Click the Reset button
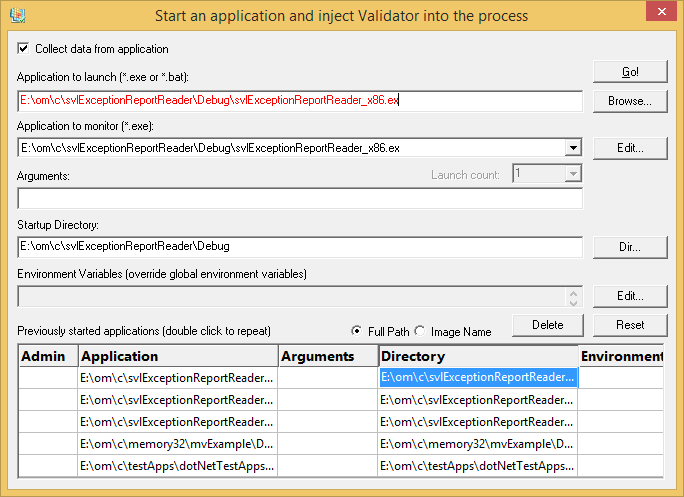 coord(630,325)
